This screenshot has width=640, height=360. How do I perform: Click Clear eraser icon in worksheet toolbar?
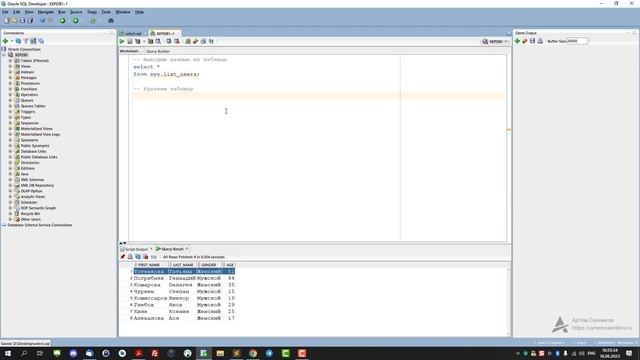[196, 41]
